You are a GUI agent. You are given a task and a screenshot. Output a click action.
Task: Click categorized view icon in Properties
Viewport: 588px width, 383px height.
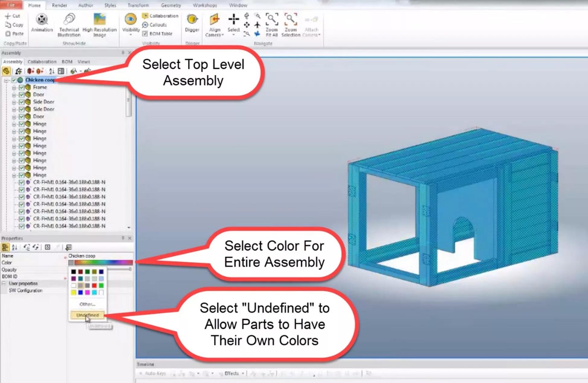pyautogui.click(x=5, y=247)
